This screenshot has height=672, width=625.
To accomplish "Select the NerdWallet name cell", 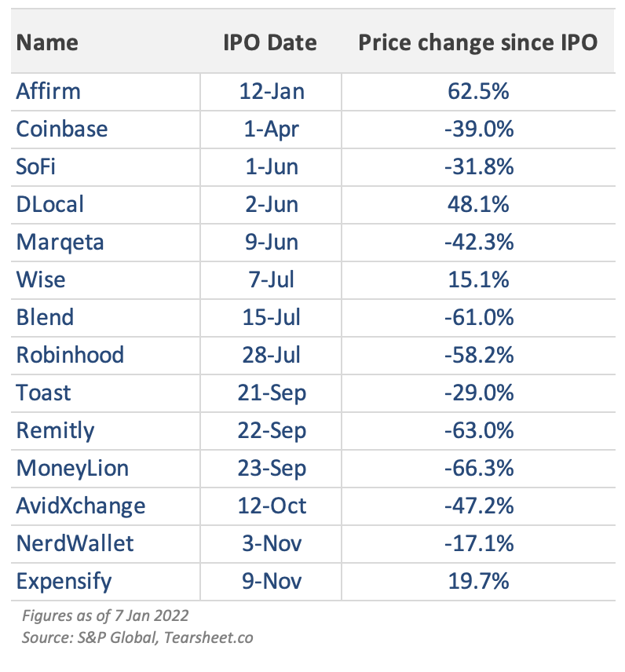I will [x=75, y=543].
